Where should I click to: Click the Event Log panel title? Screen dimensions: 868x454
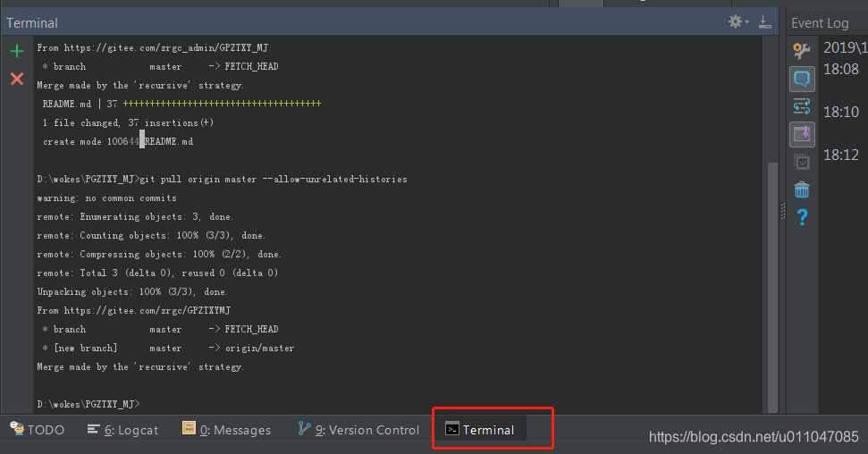820,23
